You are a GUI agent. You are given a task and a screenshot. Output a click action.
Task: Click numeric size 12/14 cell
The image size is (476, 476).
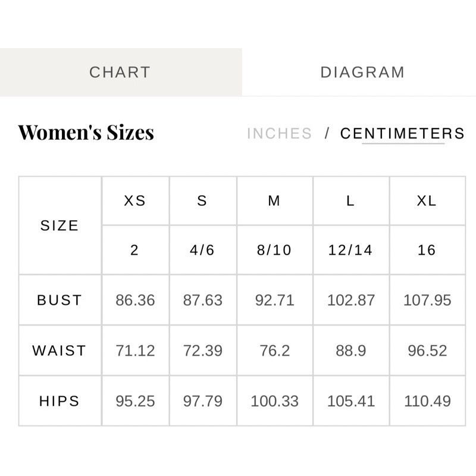350,250
